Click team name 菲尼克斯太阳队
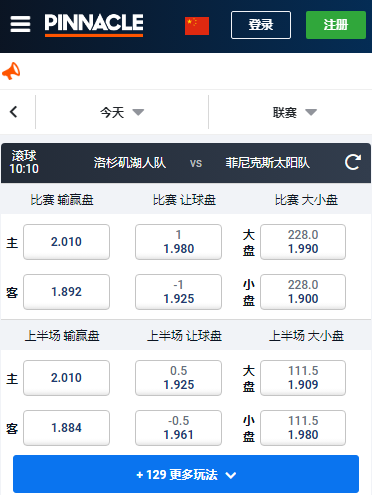Viewport: 372px width, 495px height. pos(268,163)
